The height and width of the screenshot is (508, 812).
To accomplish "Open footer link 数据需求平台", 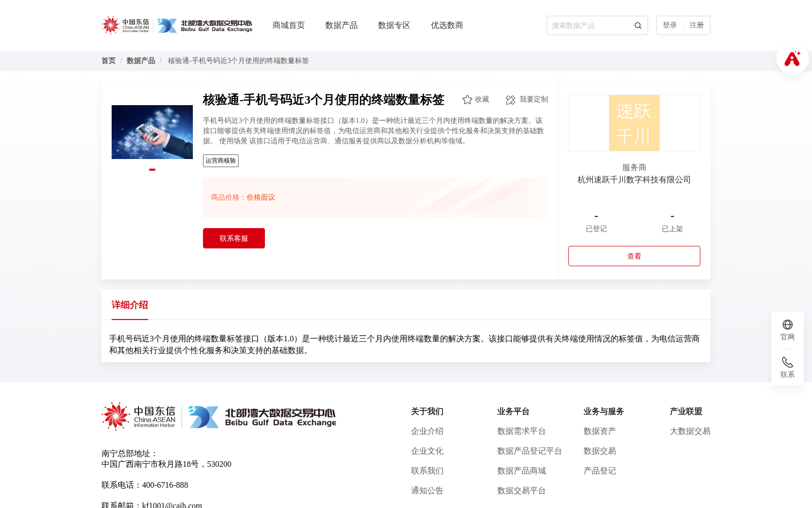I will (x=522, y=431).
